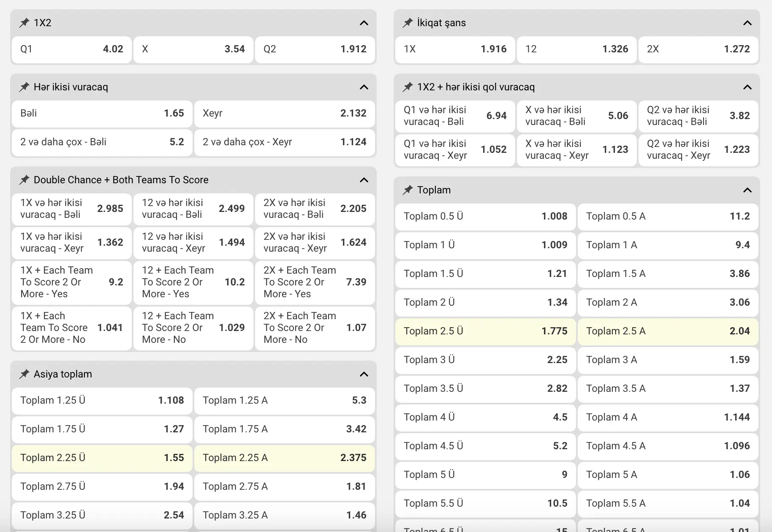Pin the Toplam market
This screenshot has width=772, height=532.
click(408, 190)
